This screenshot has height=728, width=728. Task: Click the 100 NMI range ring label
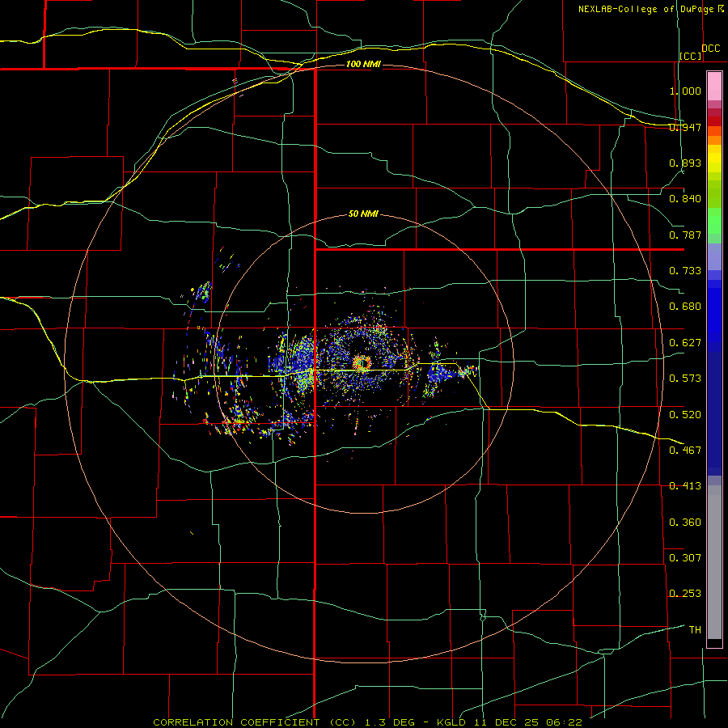coord(363,64)
